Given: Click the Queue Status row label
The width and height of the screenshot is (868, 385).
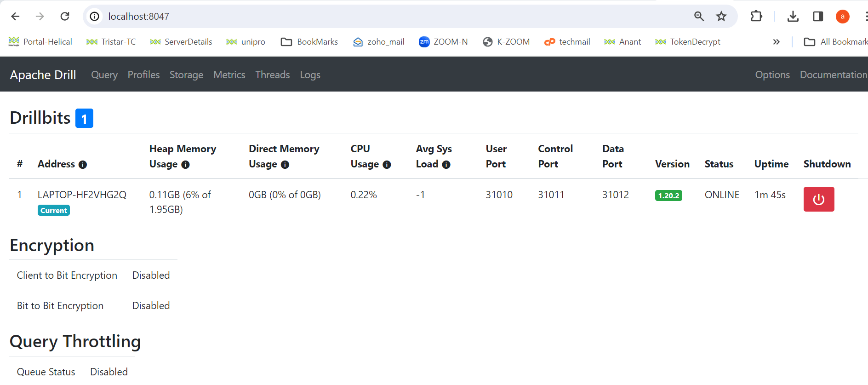Looking at the screenshot, I should (x=46, y=372).
